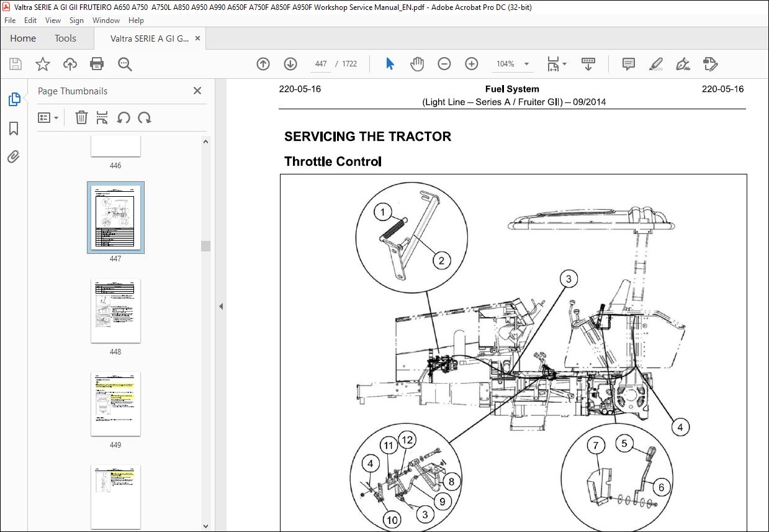
Task: Add a comment note icon
Action: [x=629, y=64]
